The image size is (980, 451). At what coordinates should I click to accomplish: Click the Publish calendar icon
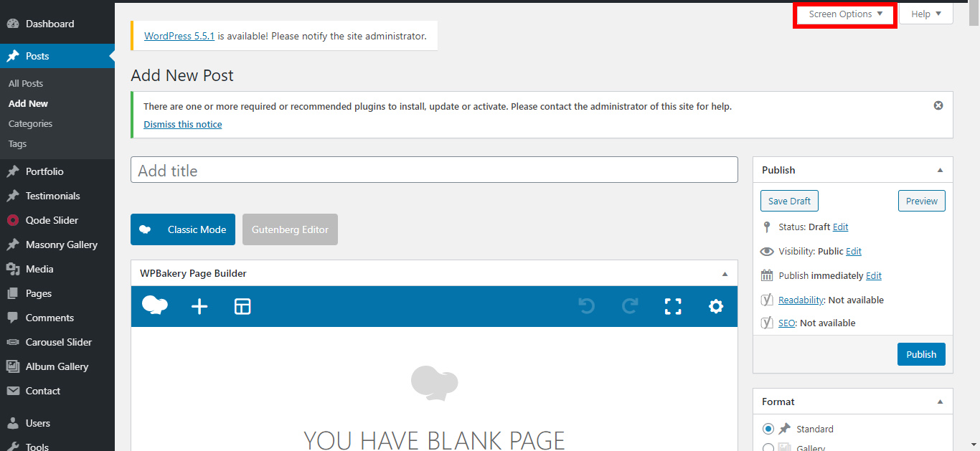tap(767, 275)
